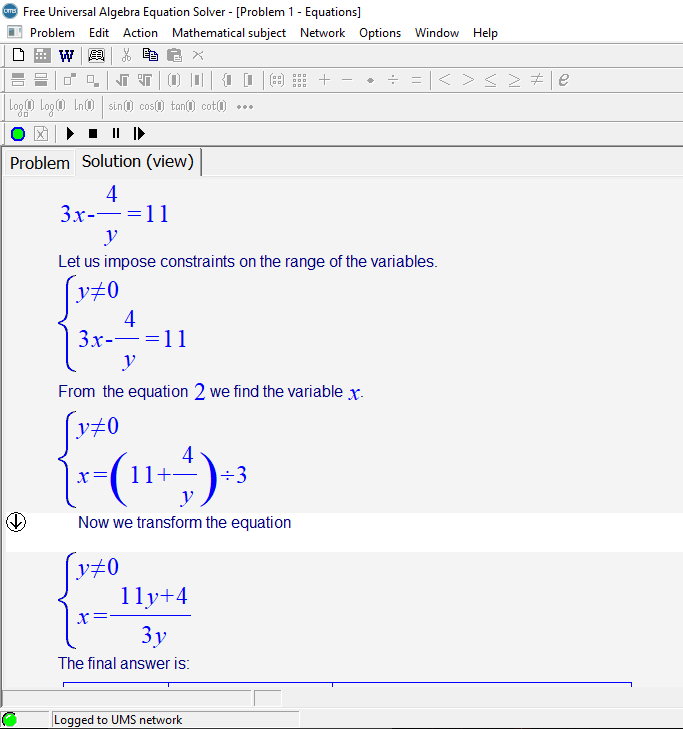Step forward to next solution step
This screenshot has height=729, width=683.
[x=139, y=134]
